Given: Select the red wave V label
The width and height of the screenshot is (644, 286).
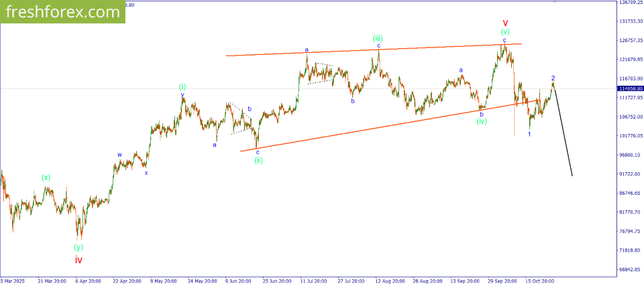Looking at the screenshot, I should coord(505,23).
